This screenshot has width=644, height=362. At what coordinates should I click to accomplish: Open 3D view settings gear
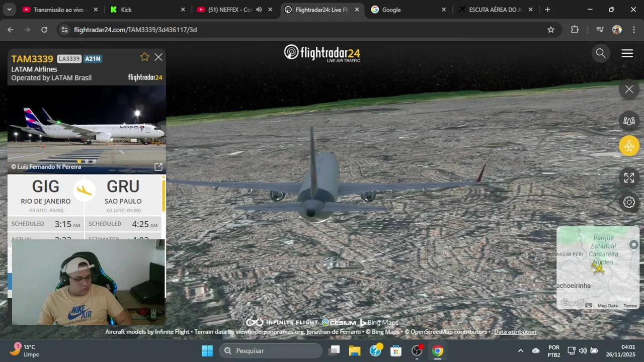629,202
